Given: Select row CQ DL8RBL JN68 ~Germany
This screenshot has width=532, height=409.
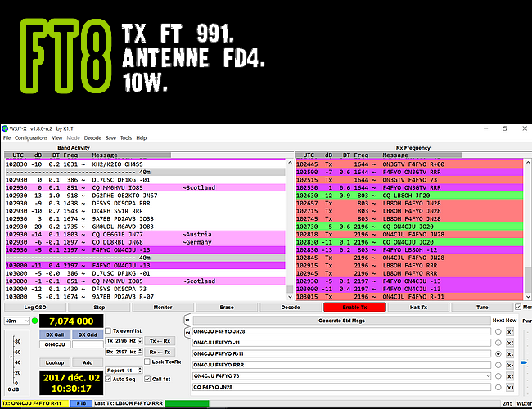Looking at the screenshot, I should pos(145,242).
